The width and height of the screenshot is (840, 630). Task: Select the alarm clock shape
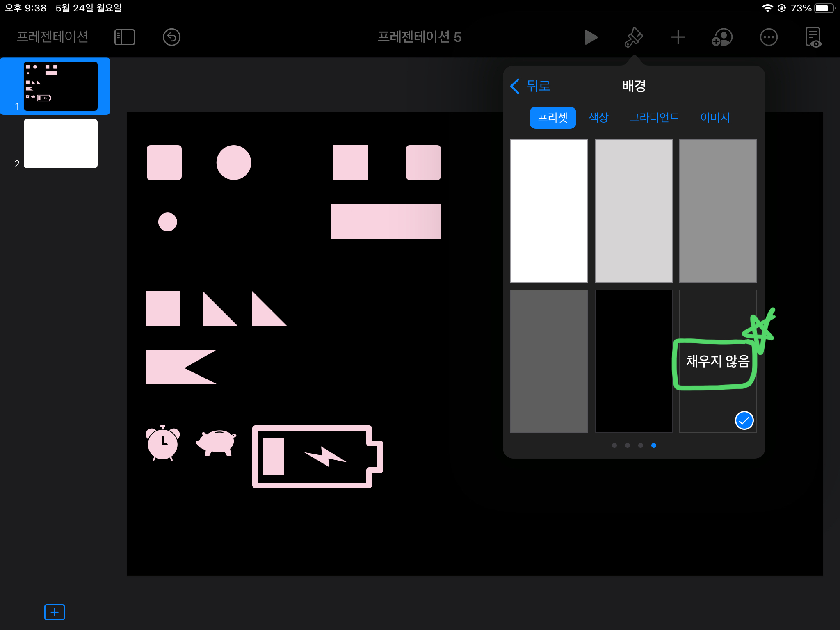[163, 443]
